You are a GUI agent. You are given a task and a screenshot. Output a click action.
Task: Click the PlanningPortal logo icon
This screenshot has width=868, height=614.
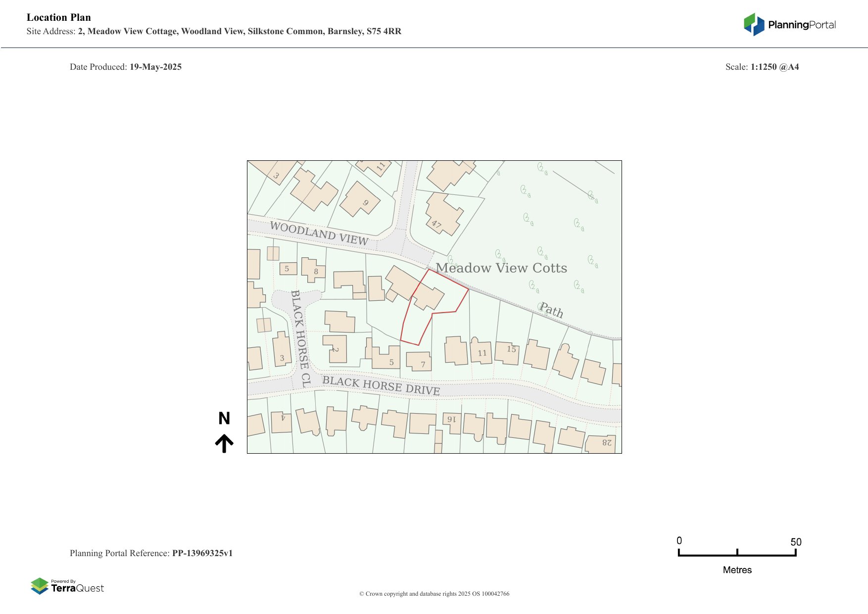point(754,25)
